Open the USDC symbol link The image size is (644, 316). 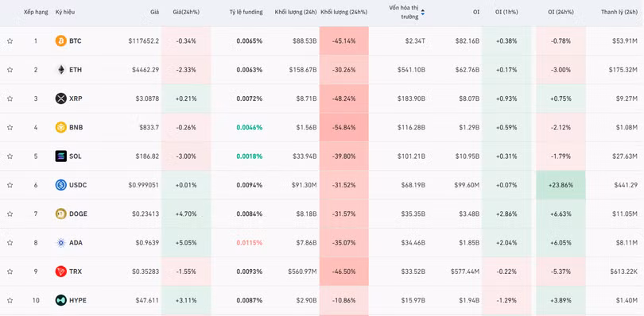pyautogui.click(x=78, y=185)
